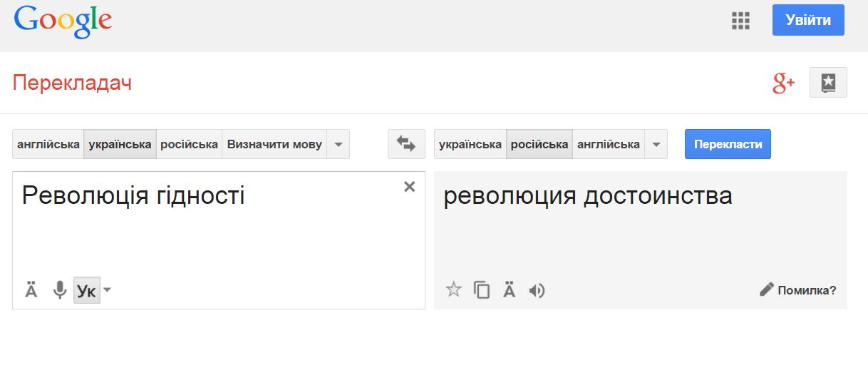Screen dimensions: 868x385
Task: Star the translation to save it
Action: tap(453, 289)
